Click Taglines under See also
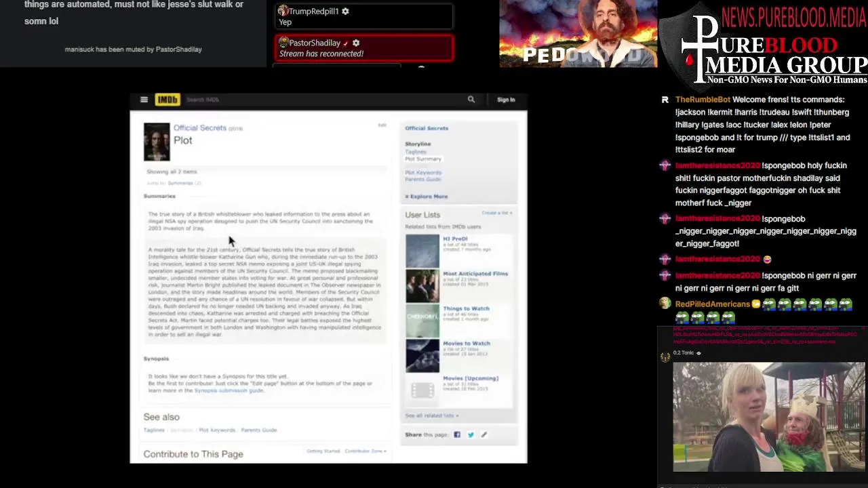 coord(154,430)
